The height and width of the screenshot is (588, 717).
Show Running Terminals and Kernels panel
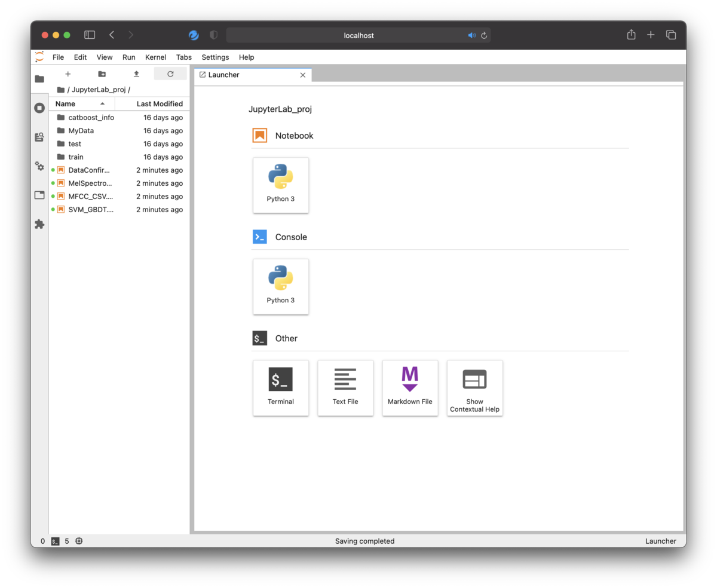click(x=39, y=108)
